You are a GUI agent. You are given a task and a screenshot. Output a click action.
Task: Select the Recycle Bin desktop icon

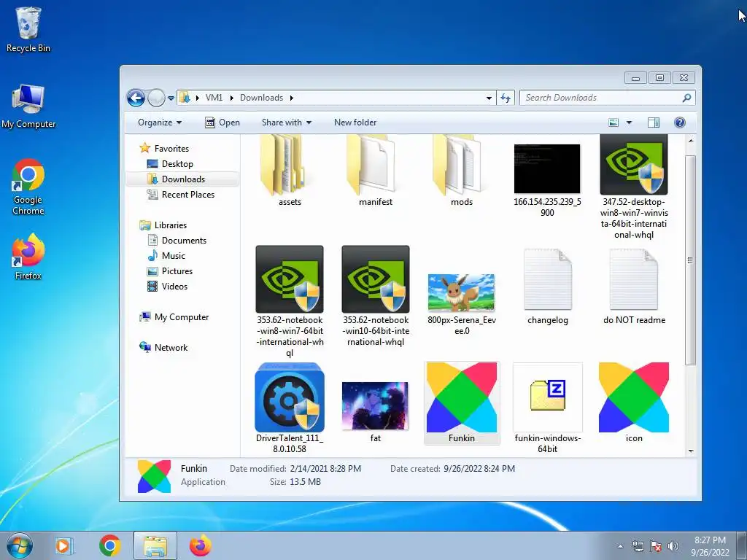pos(28,29)
